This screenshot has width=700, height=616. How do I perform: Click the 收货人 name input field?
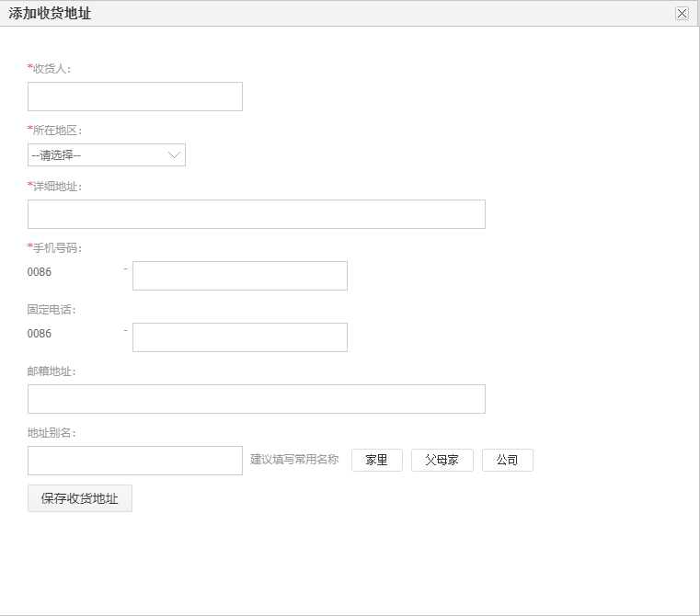(135, 97)
